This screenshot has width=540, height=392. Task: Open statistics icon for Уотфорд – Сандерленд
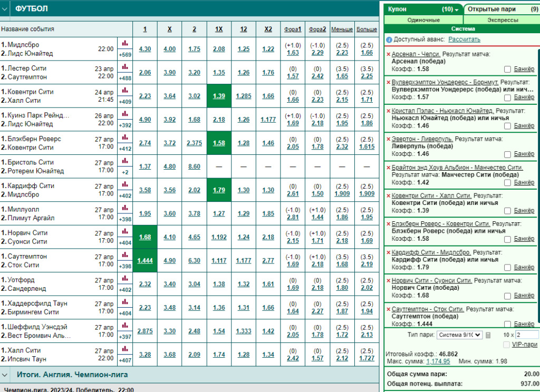click(124, 278)
